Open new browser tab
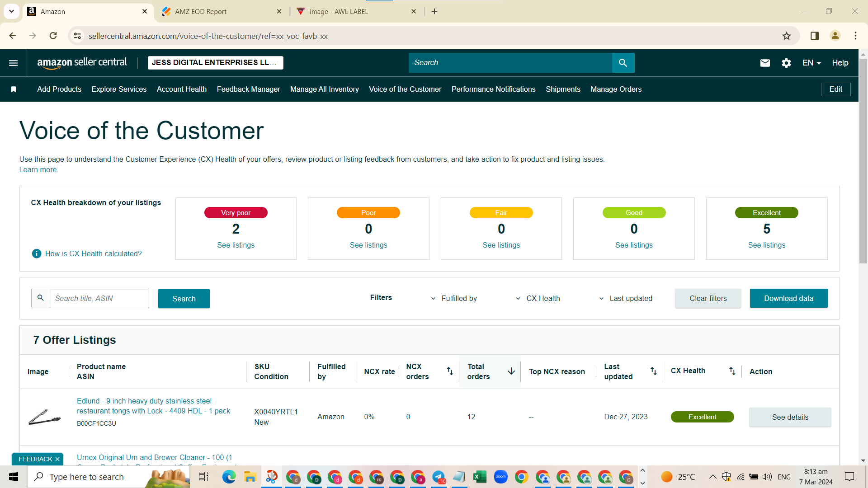868x488 pixels. coord(434,11)
